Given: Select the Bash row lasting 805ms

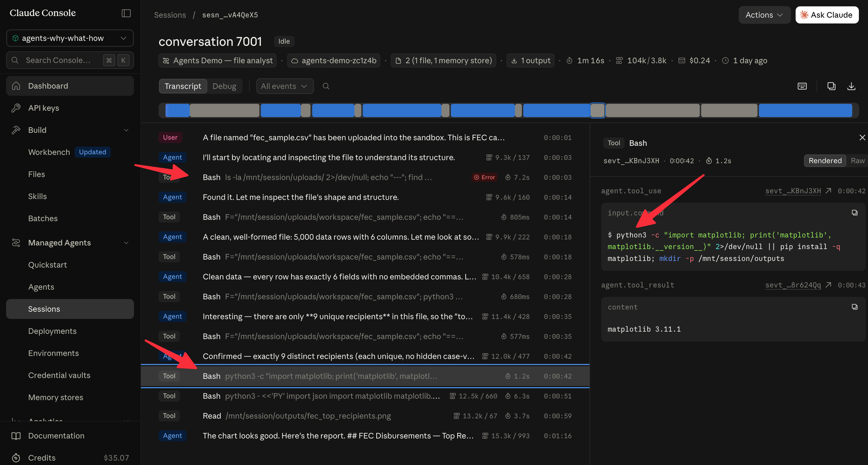Looking at the screenshot, I should [x=365, y=217].
